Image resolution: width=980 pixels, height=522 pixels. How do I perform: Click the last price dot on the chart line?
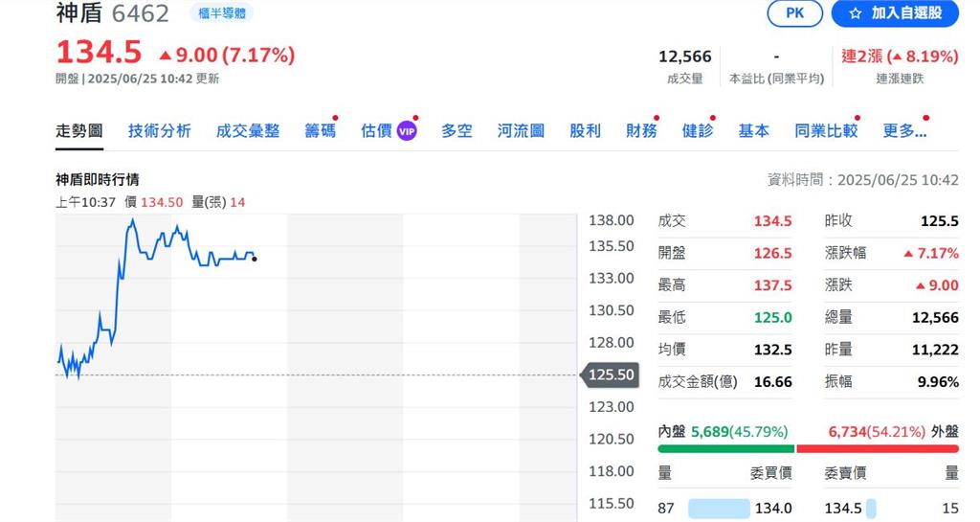pyautogui.click(x=254, y=259)
